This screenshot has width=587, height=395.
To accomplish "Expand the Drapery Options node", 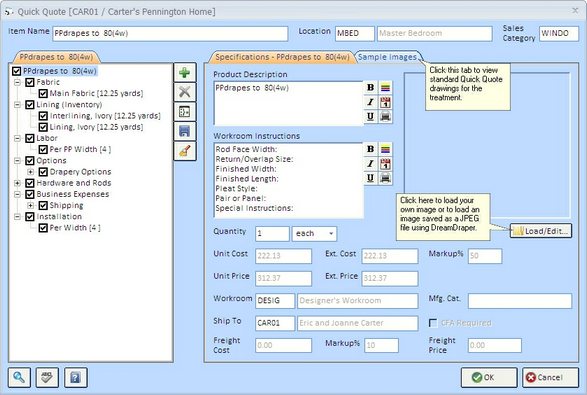I will [x=30, y=172].
